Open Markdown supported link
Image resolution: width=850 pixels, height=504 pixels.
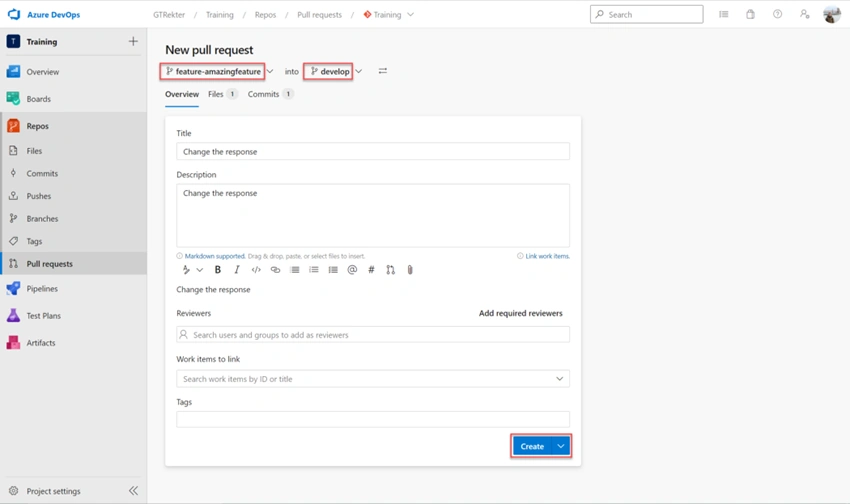click(x=215, y=256)
